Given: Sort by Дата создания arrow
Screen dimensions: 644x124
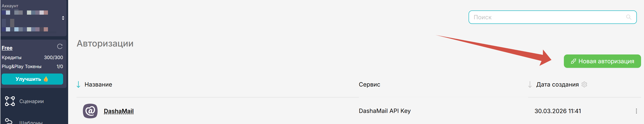Looking at the screenshot, I should [x=530, y=84].
